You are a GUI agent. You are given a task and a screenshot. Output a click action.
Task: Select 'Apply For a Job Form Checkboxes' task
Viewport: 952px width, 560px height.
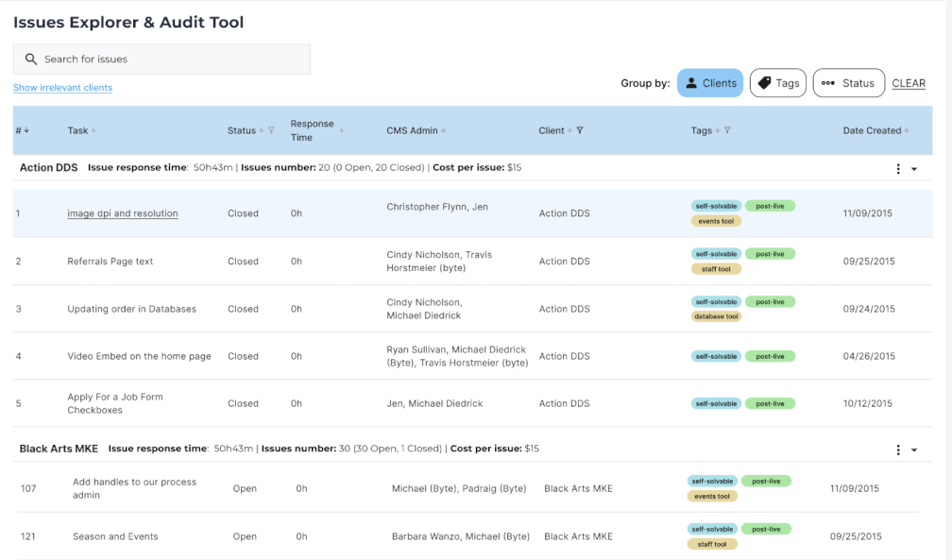(x=115, y=403)
